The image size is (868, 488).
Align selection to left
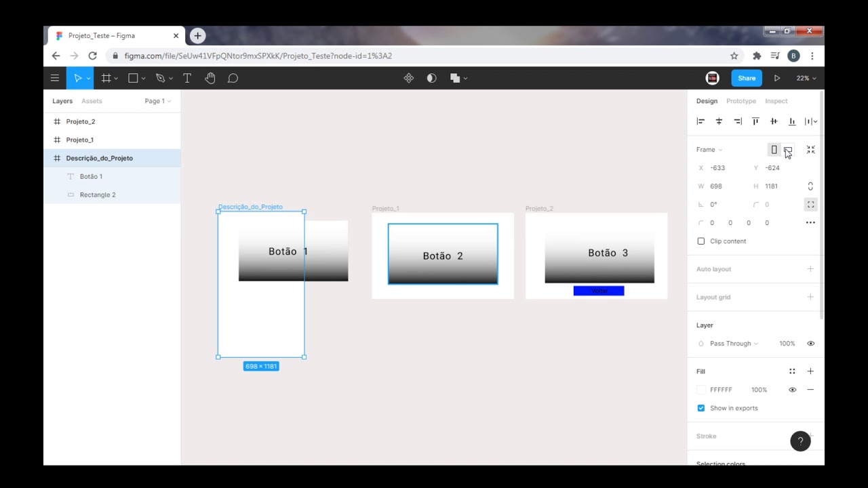701,121
